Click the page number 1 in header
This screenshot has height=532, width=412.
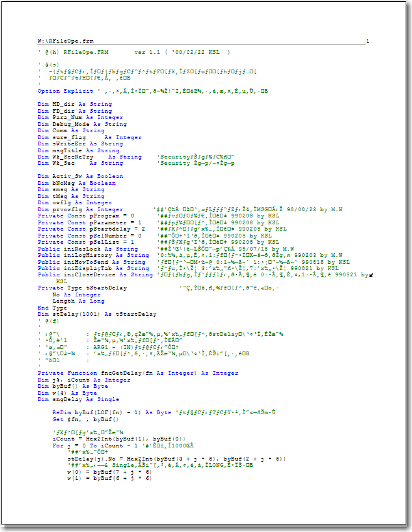point(367,41)
